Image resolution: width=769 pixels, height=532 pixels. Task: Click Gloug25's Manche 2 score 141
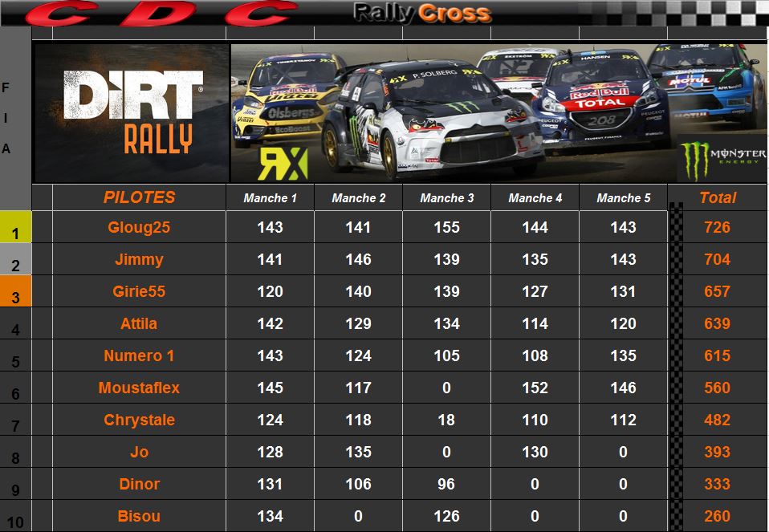(359, 228)
